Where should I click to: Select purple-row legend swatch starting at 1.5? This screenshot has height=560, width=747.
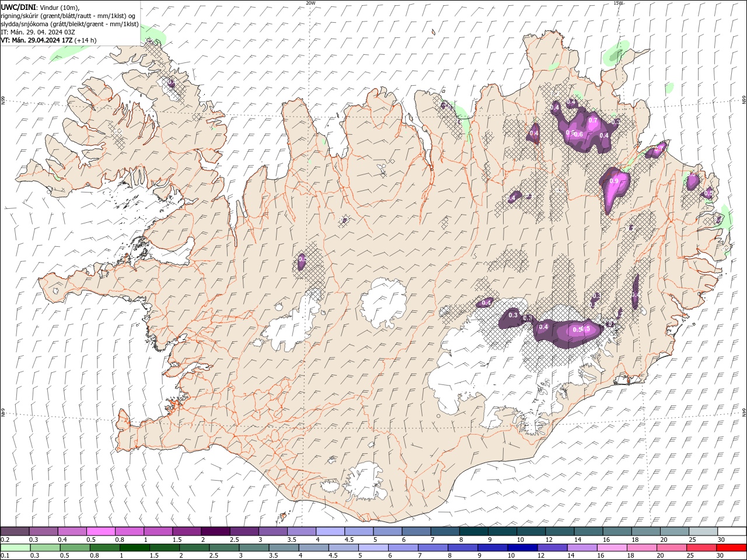[187, 531]
